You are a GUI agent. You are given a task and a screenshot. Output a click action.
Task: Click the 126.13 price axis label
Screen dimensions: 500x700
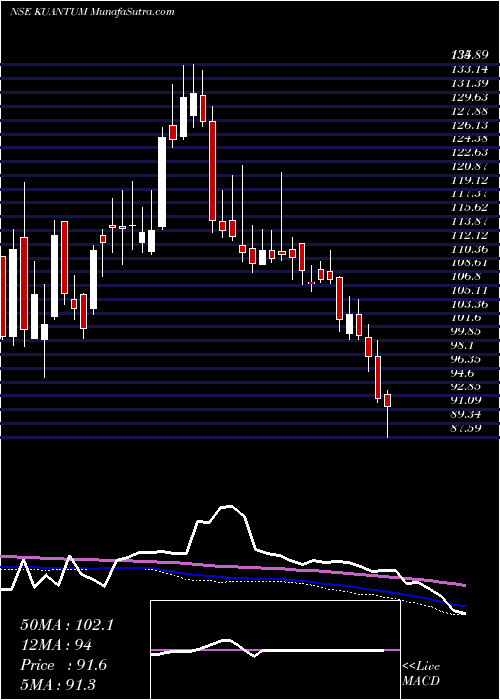pyautogui.click(x=469, y=125)
